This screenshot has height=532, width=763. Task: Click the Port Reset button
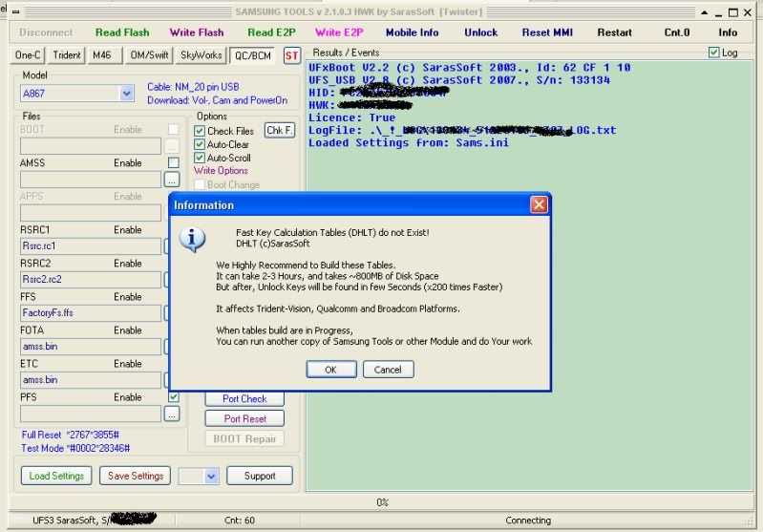244,418
